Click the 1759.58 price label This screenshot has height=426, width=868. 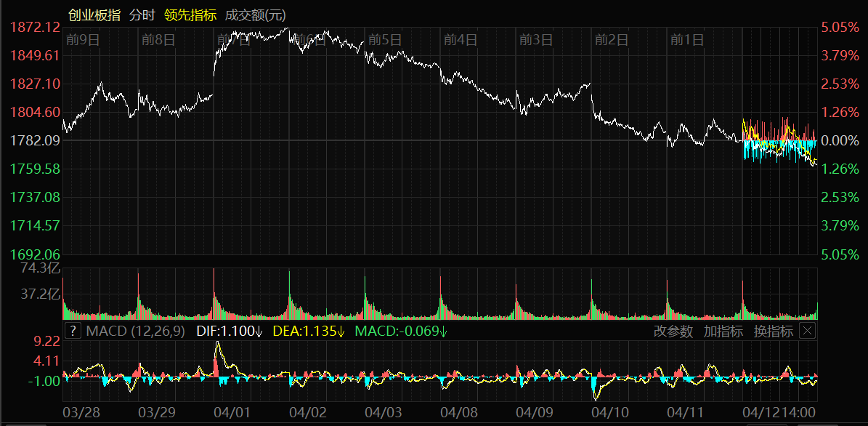[35, 169]
